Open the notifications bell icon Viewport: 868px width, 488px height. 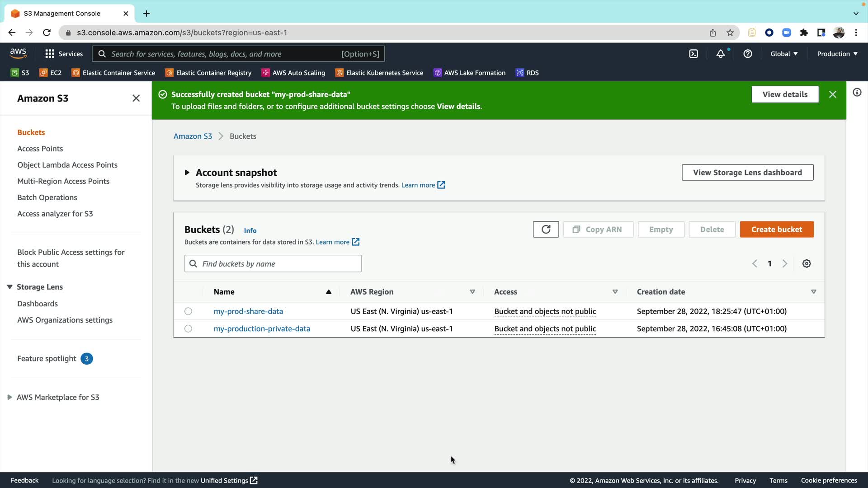coord(721,54)
